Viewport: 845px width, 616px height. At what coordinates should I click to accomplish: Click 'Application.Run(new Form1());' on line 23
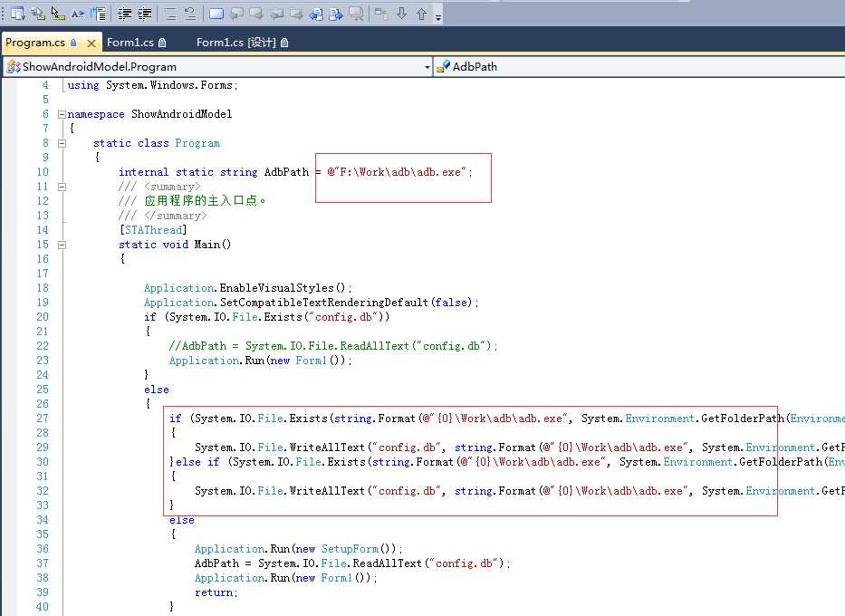260,361
